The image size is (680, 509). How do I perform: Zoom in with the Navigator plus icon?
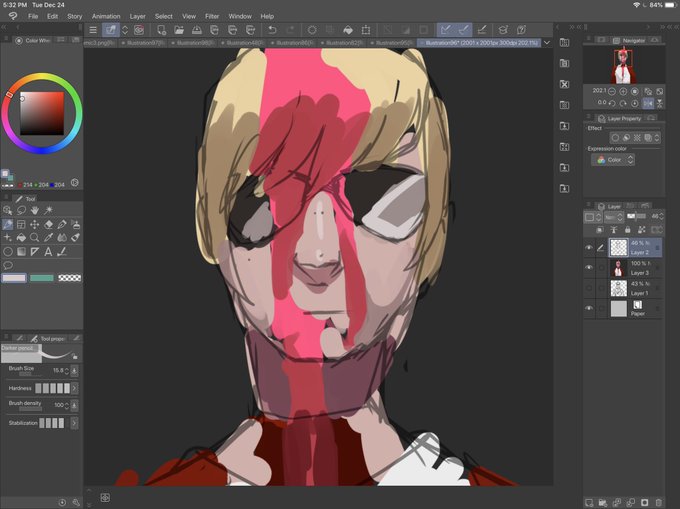[623, 91]
